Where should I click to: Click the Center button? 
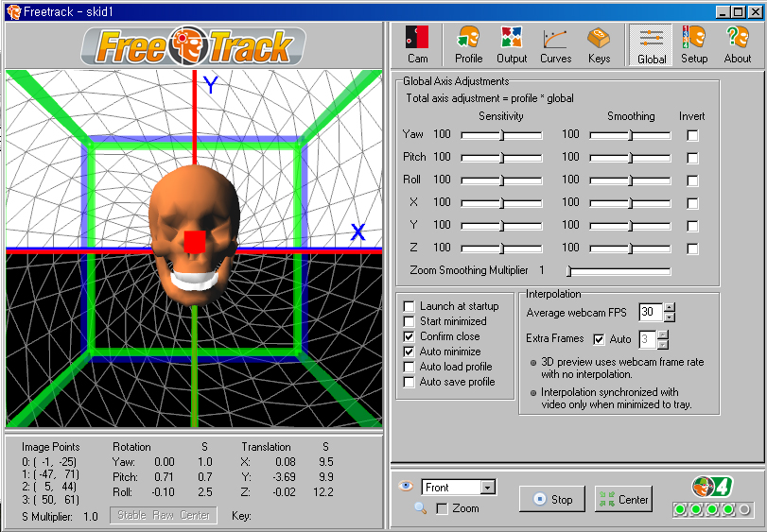(623, 499)
